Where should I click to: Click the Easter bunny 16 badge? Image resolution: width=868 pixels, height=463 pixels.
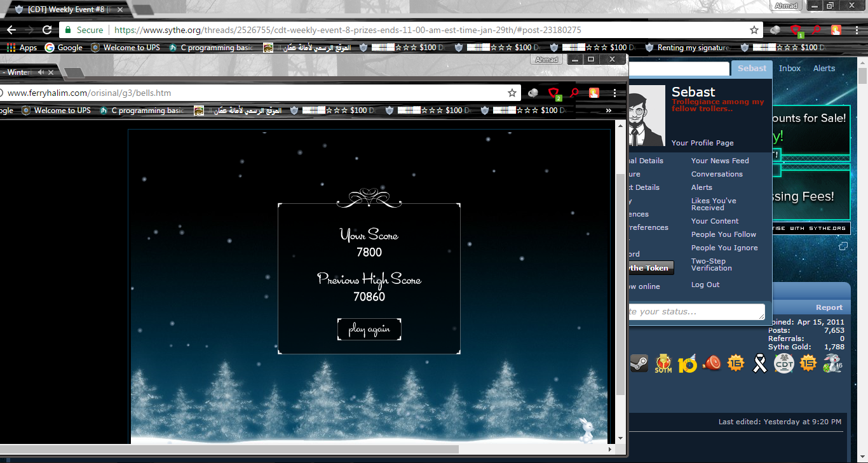832,363
